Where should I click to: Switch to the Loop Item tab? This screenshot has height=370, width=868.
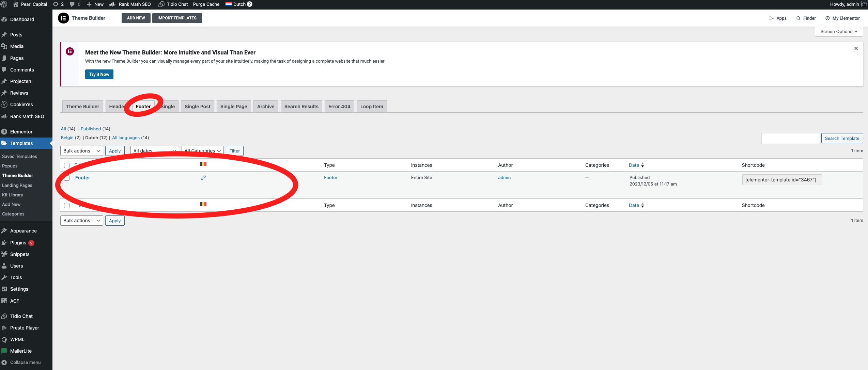tap(372, 107)
